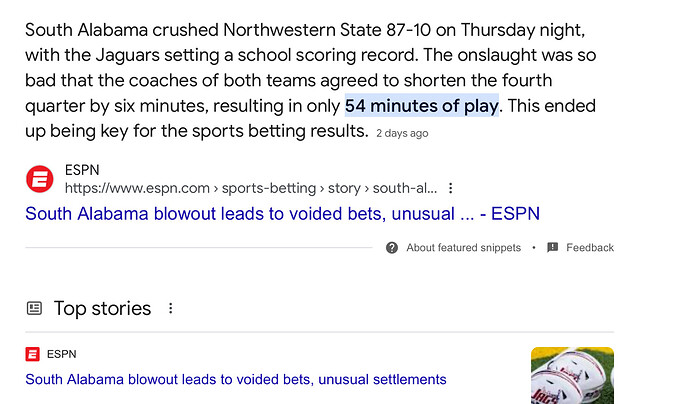This screenshot has height=404, width=690.
Task: Click the Top stories heading
Action: pyautogui.click(x=102, y=308)
